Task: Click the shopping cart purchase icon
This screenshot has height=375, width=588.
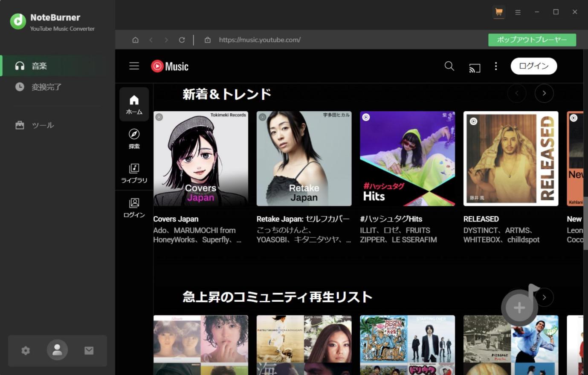Action: (498, 12)
